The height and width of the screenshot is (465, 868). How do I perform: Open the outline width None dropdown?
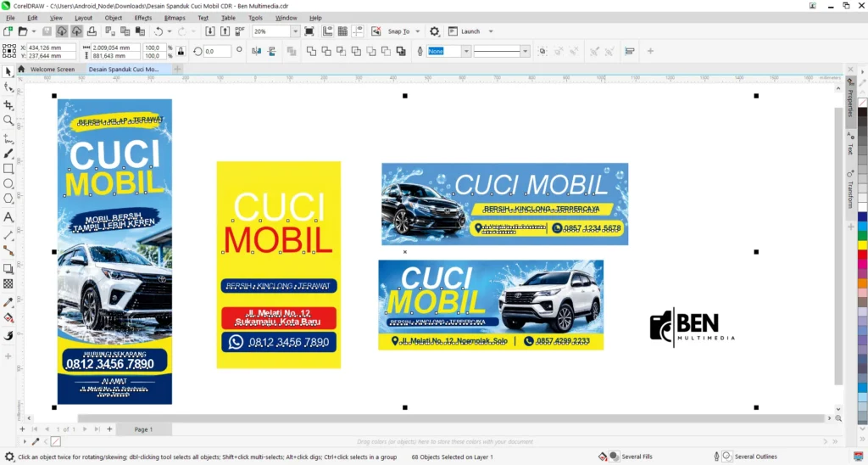466,51
